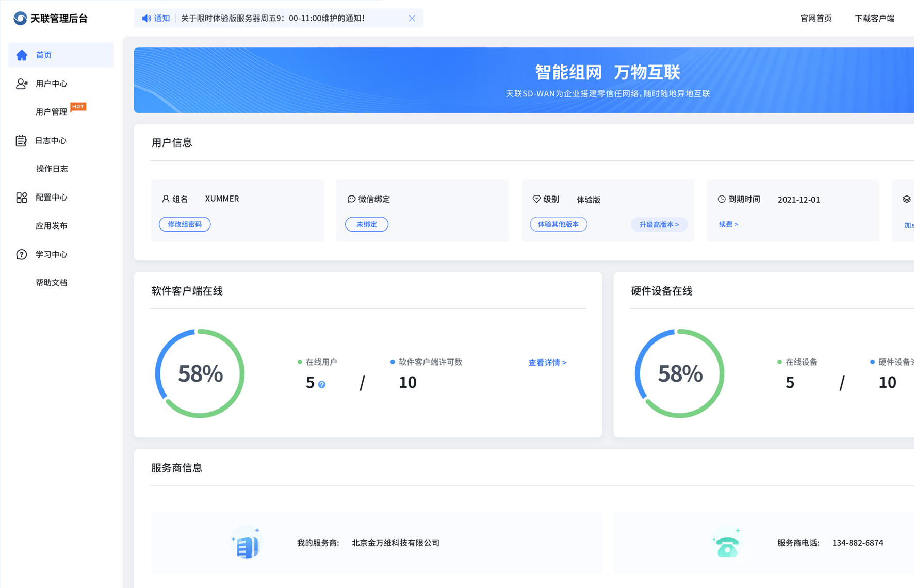Open 用户中心 via its user icon
914x588 pixels.
click(22, 84)
